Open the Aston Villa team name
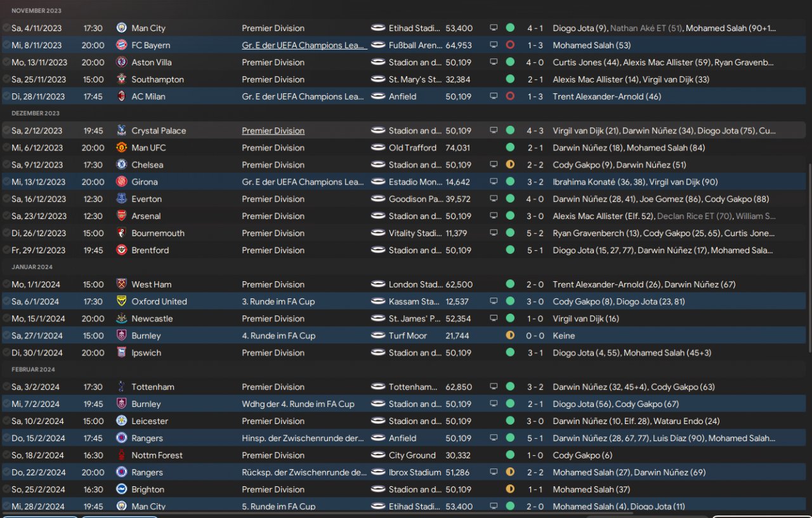 point(152,62)
